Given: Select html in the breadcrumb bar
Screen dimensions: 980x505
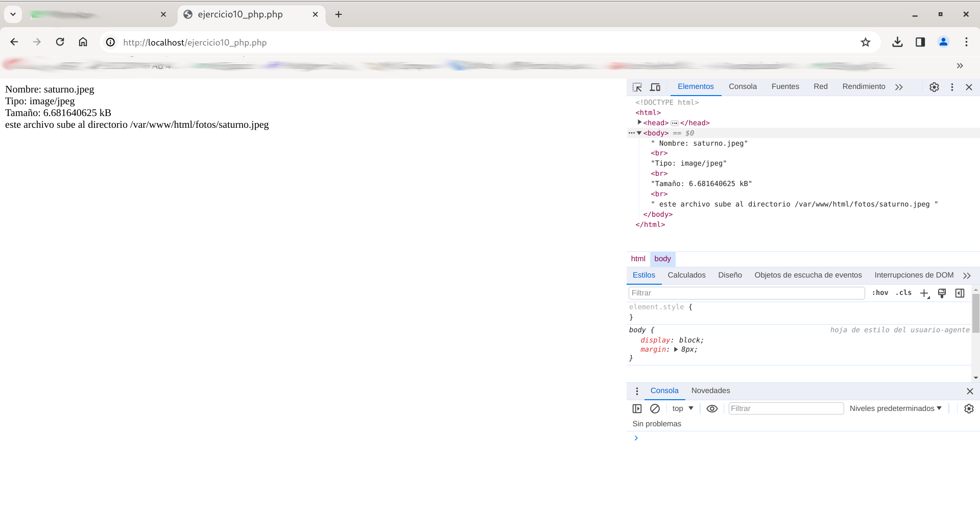Looking at the screenshot, I should 638,259.
